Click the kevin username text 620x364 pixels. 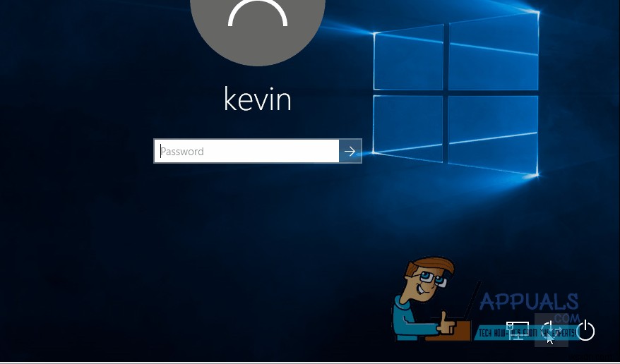258,99
